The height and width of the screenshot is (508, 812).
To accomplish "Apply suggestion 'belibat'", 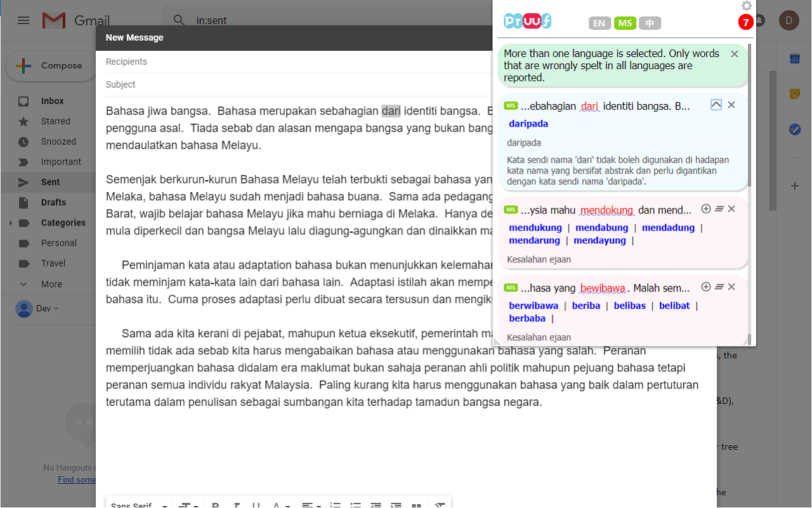I will point(674,305).
